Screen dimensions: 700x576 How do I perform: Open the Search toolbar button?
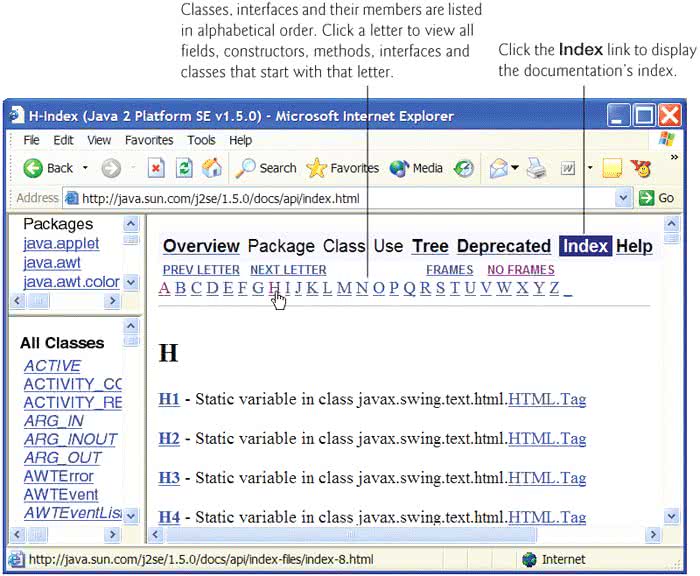point(266,168)
